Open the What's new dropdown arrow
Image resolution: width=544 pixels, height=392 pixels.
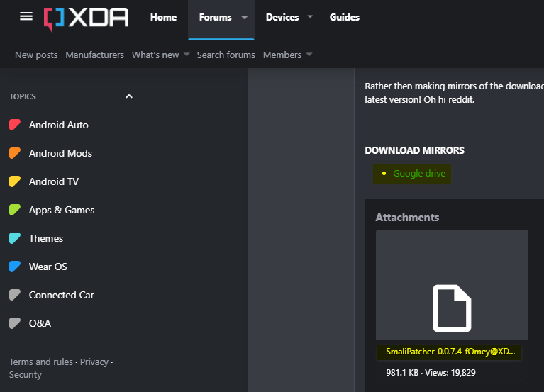(187, 55)
